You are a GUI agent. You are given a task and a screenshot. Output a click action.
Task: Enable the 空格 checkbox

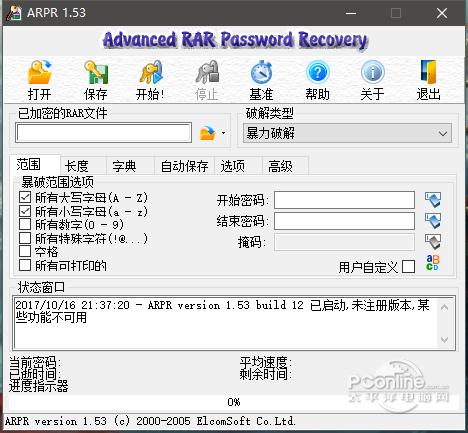pyautogui.click(x=25, y=251)
